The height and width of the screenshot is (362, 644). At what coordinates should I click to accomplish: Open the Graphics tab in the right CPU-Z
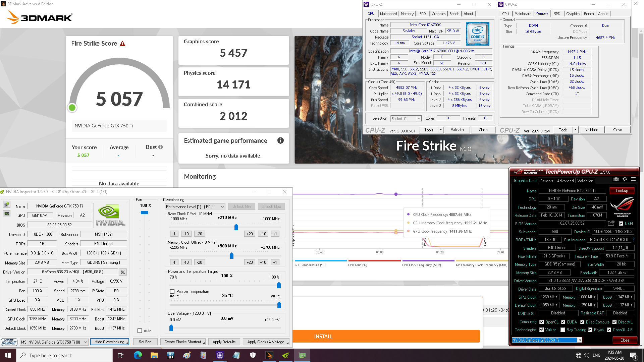(x=573, y=14)
